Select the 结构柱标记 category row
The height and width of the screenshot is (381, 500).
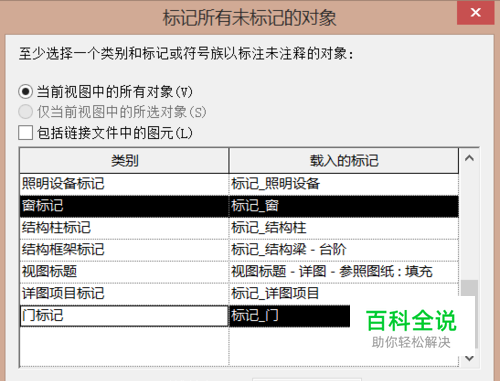[x=124, y=228]
